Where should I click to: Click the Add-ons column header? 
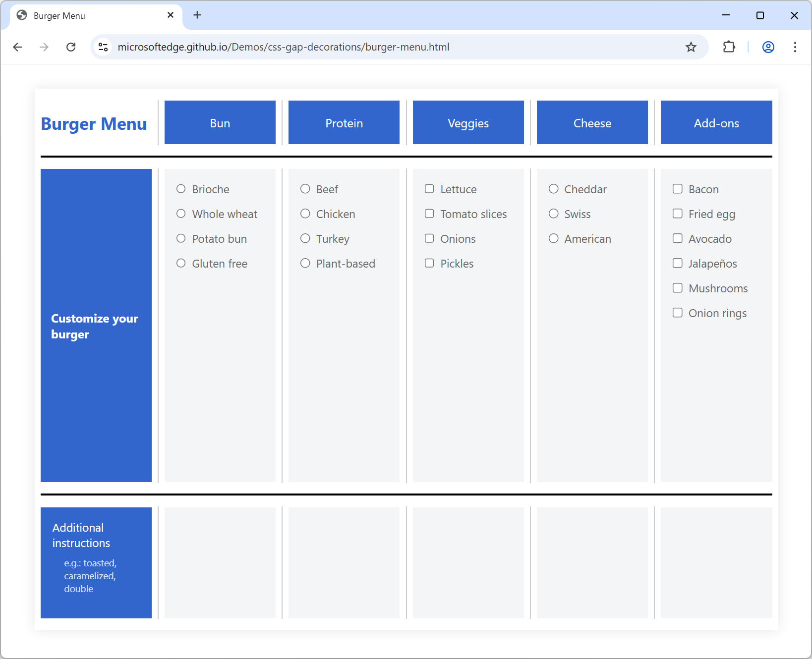pyautogui.click(x=716, y=122)
